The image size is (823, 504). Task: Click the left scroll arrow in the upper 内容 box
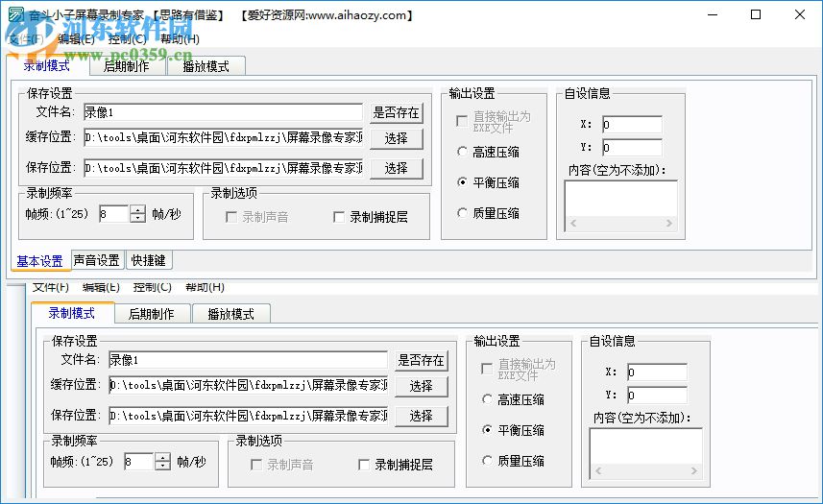[x=573, y=224]
